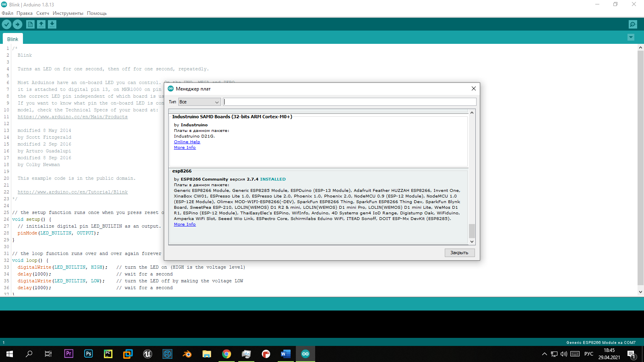Open the Tutorial/Blink URL in code
Viewport: 644px width, 362px height.
tap(72, 192)
